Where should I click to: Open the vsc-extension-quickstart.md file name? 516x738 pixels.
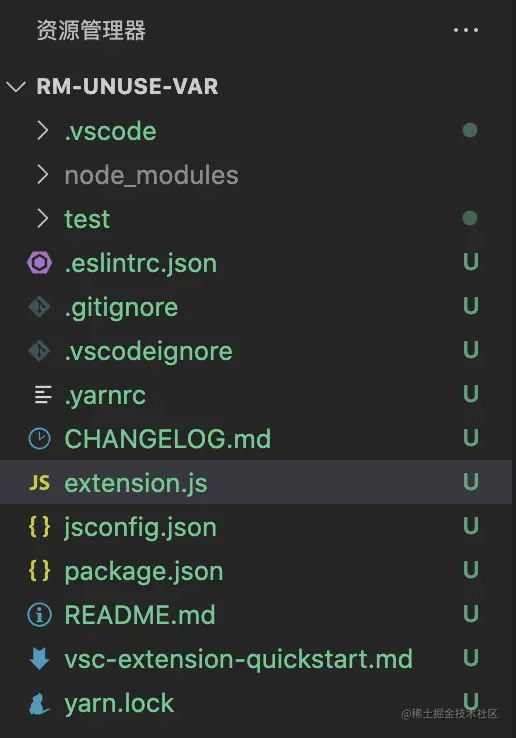coord(239,659)
